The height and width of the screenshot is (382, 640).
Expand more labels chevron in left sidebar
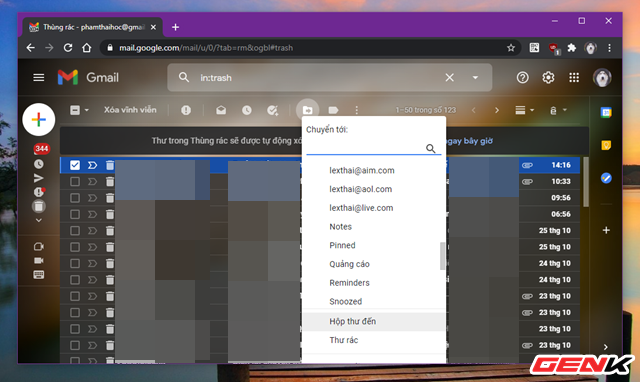(39, 220)
